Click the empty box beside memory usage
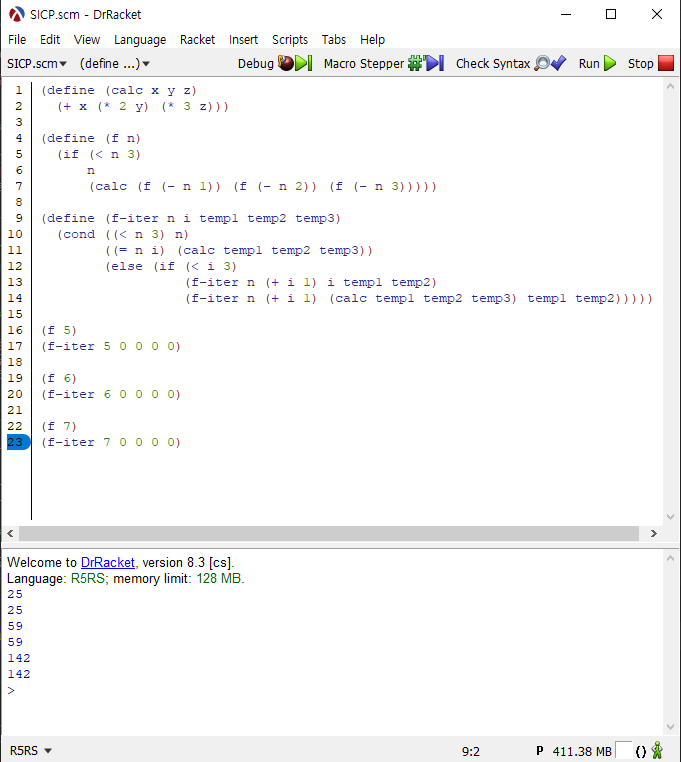 click(x=623, y=750)
